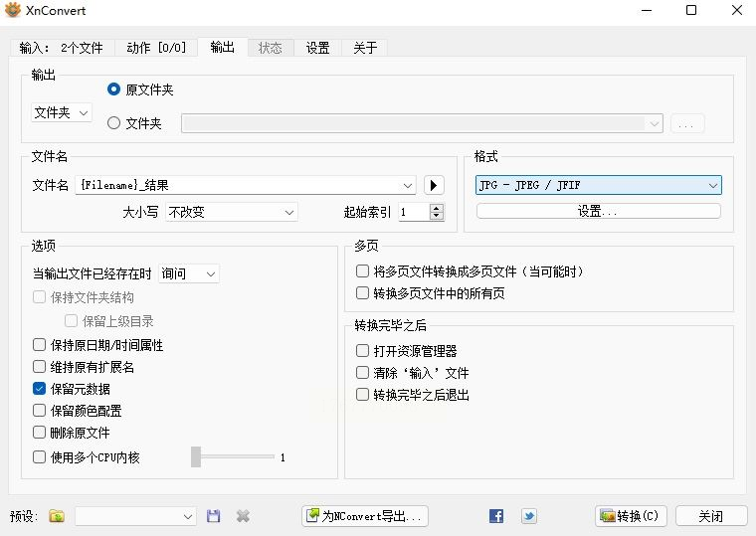This screenshot has width=756, height=536.
Task: Select the 输出 tab
Action: pyautogui.click(x=222, y=47)
